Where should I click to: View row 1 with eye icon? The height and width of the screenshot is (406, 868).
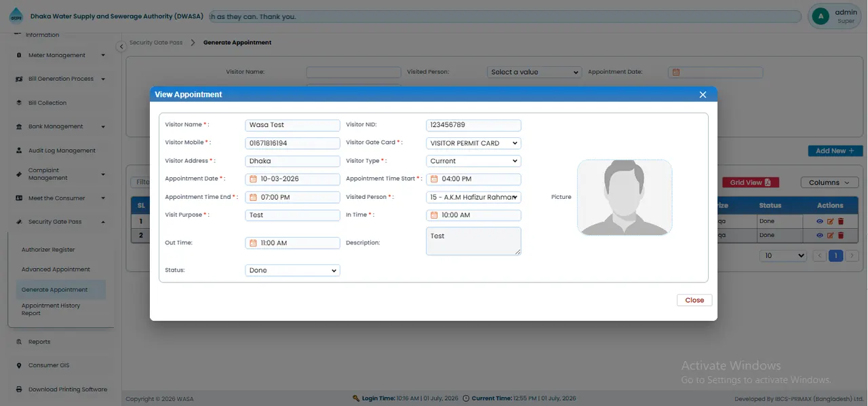coord(820,221)
